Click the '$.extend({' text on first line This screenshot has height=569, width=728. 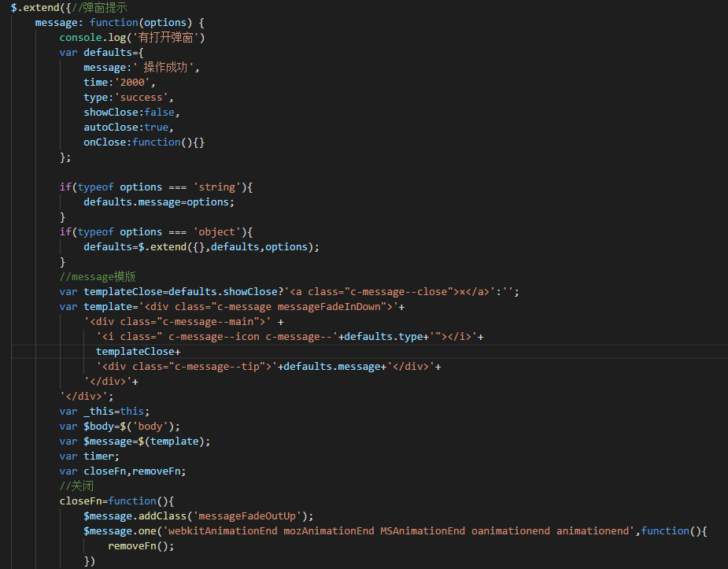tap(41, 7)
